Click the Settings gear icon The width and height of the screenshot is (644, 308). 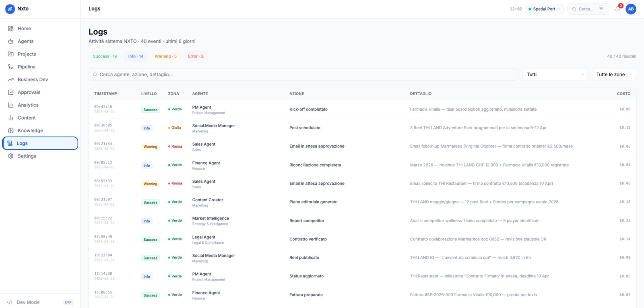pyautogui.click(x=11, y=156)
